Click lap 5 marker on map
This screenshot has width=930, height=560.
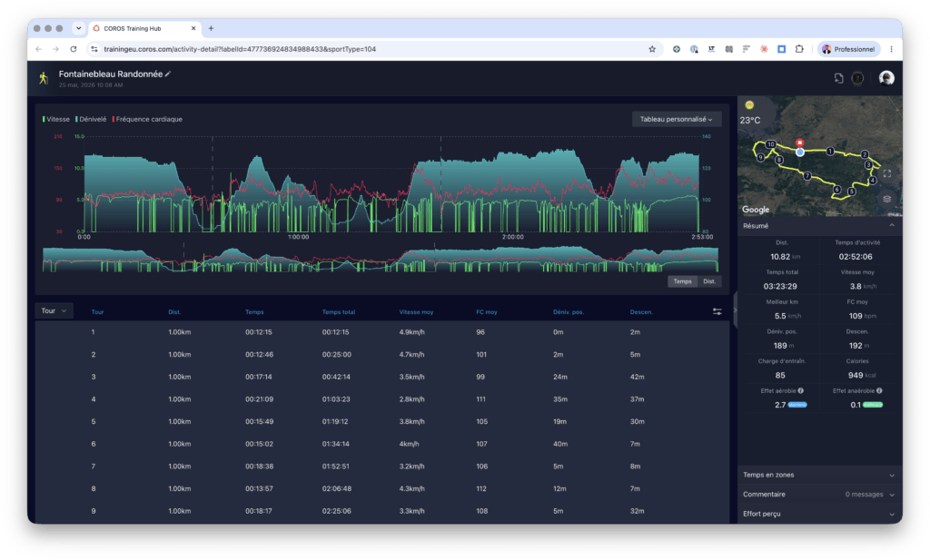(x=852, y=191)
